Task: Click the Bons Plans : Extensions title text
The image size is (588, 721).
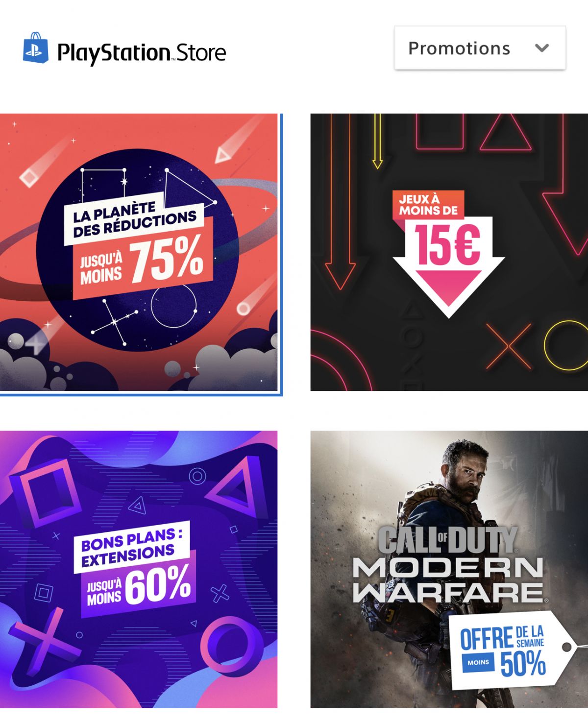Action: pyautogui.click(x=131, y=548)
